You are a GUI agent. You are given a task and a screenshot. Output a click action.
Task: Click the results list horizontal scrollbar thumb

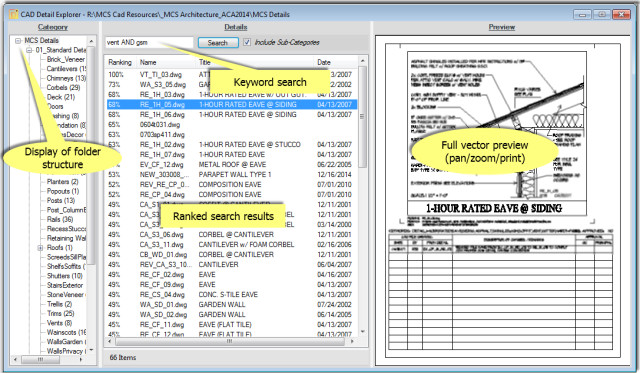(230, 341)
